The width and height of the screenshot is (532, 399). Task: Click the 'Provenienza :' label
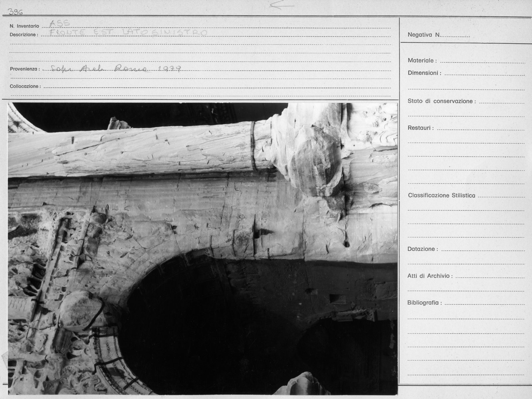[25, 69]
